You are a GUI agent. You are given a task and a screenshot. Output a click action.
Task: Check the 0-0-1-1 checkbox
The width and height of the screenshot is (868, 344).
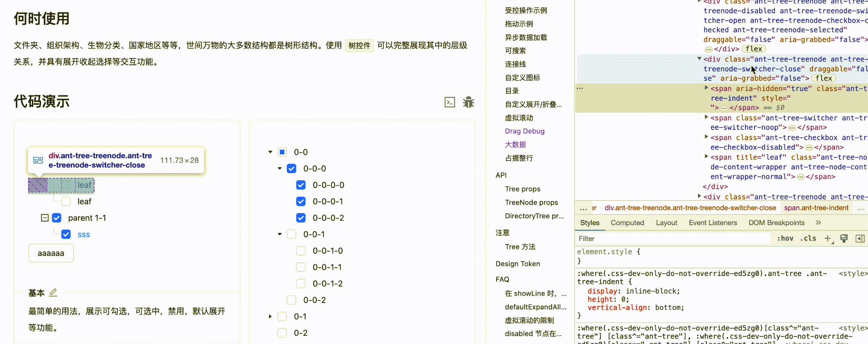301,267
